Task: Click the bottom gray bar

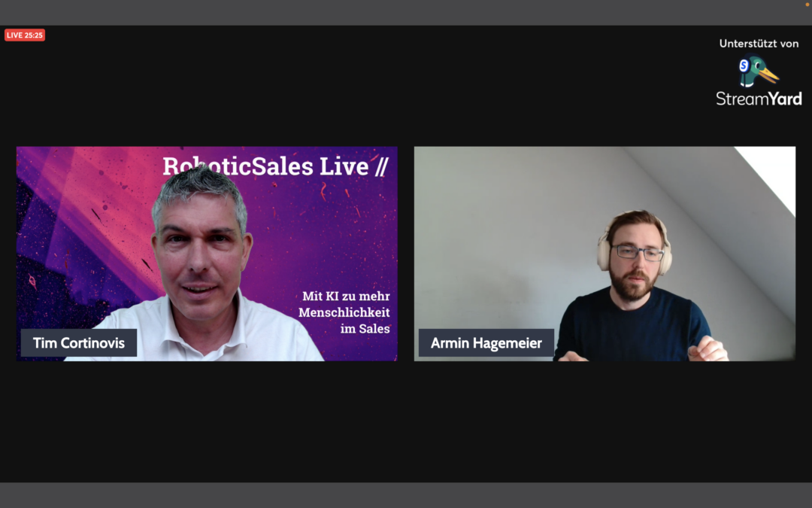Action: 406,495
